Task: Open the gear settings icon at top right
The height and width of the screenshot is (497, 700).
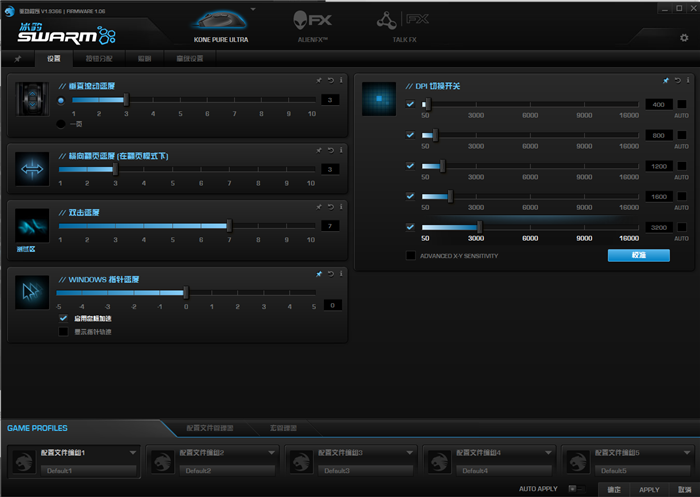Action: [684, 38]
